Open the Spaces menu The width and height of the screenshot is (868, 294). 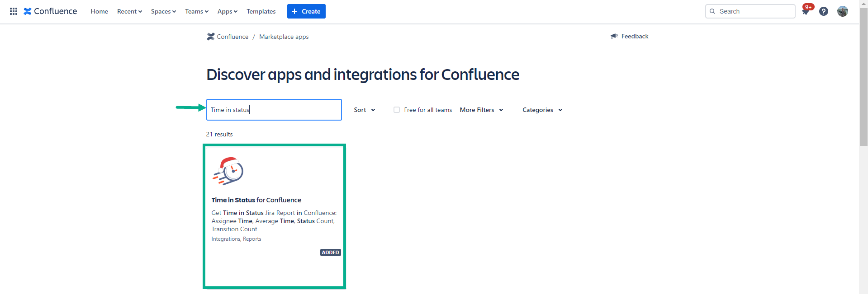pyautogui.click(x=163, y=11)
